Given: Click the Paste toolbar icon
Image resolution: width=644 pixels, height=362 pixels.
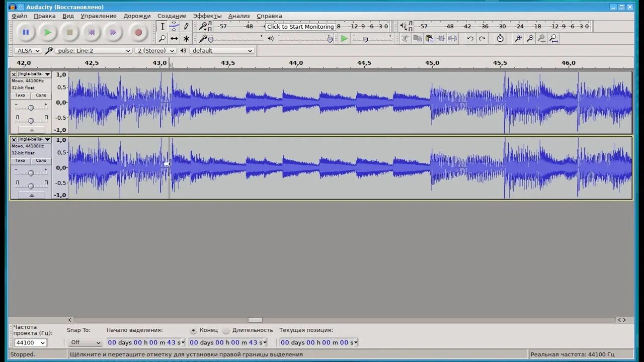Looking at the screenshot, I should coord(429,39).
